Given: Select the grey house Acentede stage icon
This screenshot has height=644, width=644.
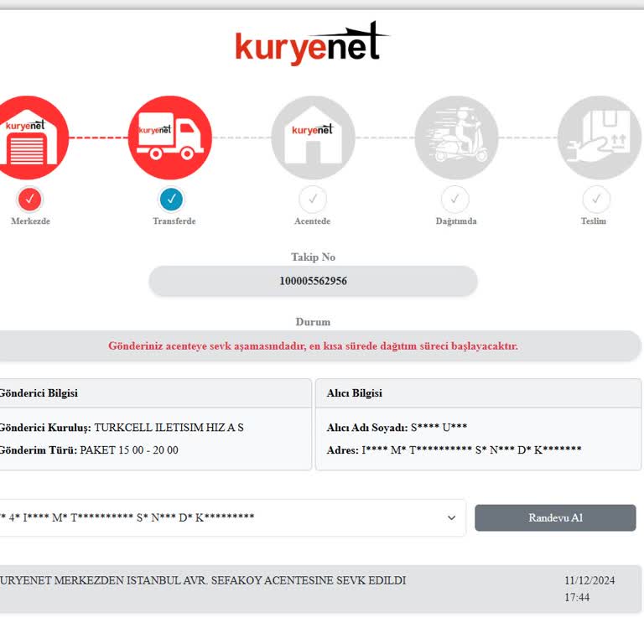Looking at the screenshot, I should 313,138.
